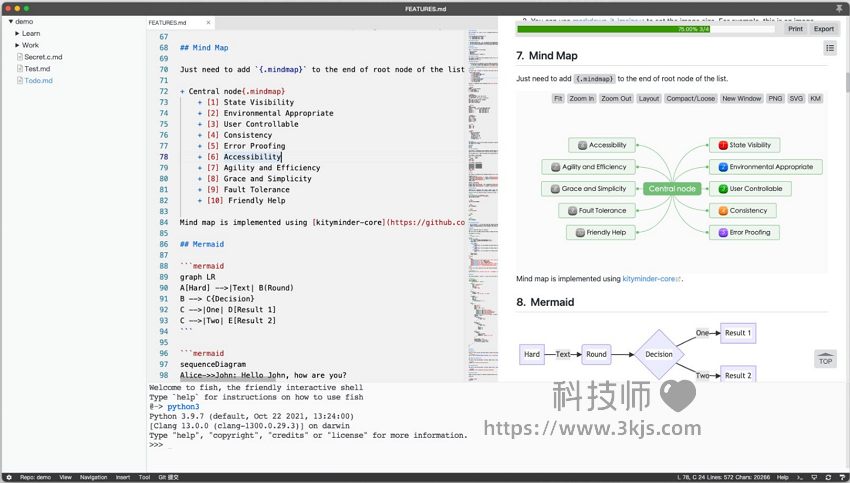Toggle Compact/Loose mind map spacing
Screen dimensions: 850x483
[691, 99]
